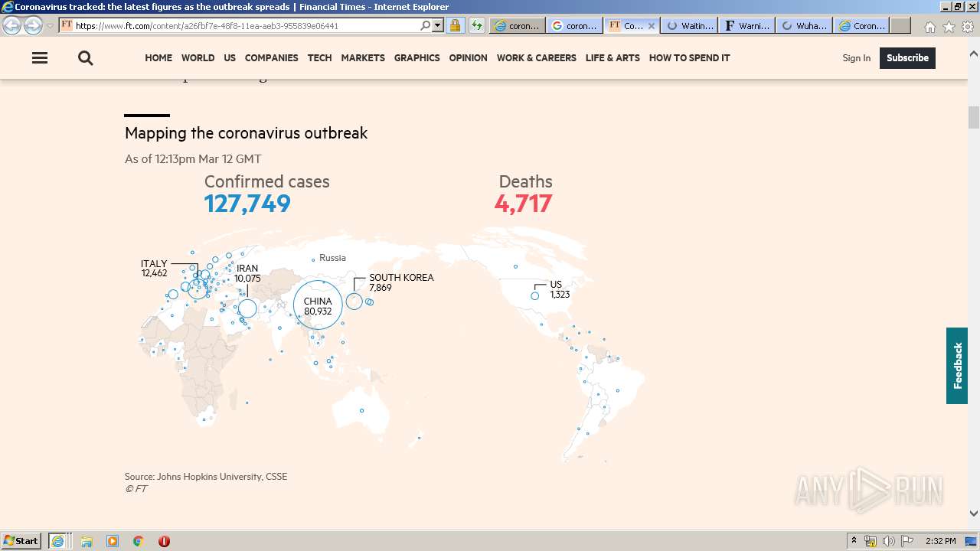Click the system clock 2:32 PM
This screenshot has width=980, height=551.
(940, 541)
